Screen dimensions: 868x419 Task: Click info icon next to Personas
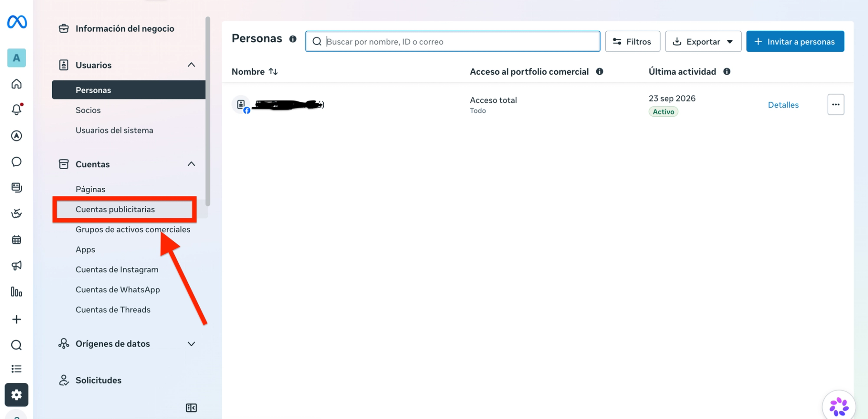[x=293, y=39]
